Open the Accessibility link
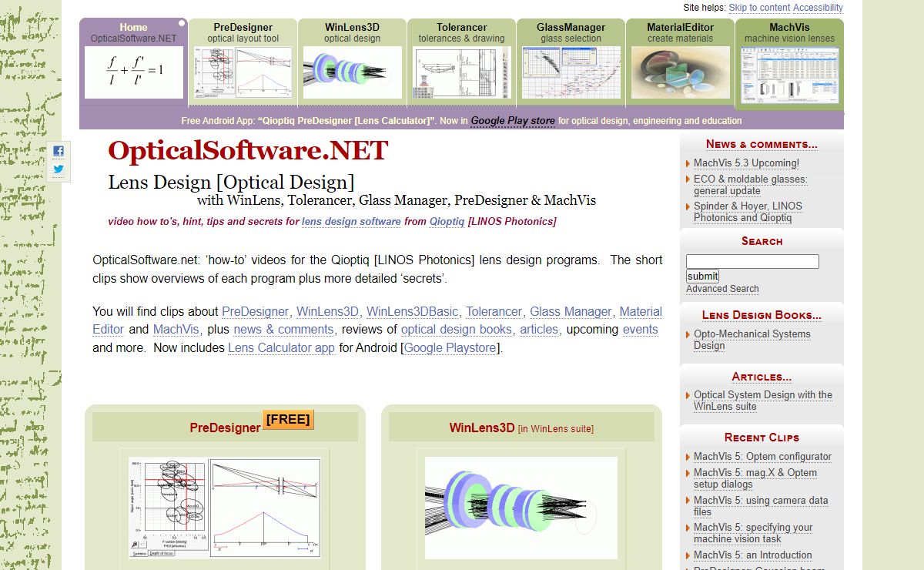This screenshot has height=570, width=924. point(818,8)
